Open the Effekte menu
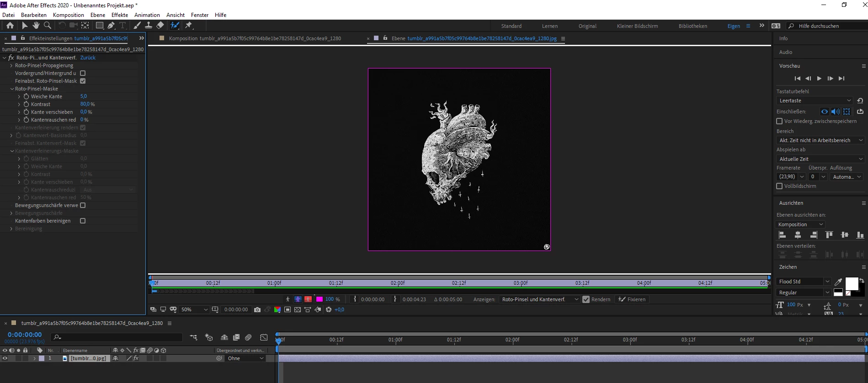This screenshot has width=868, height=383. point(120,15)
